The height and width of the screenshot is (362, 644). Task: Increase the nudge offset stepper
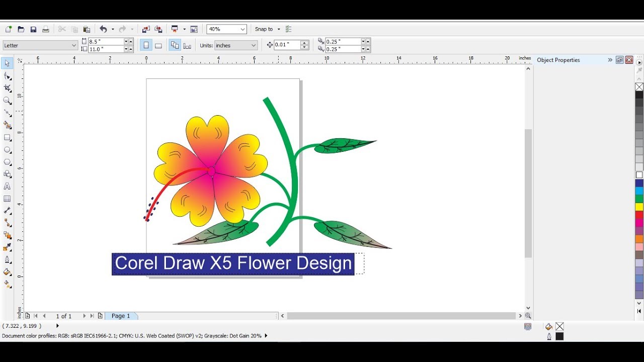(304, 43)
